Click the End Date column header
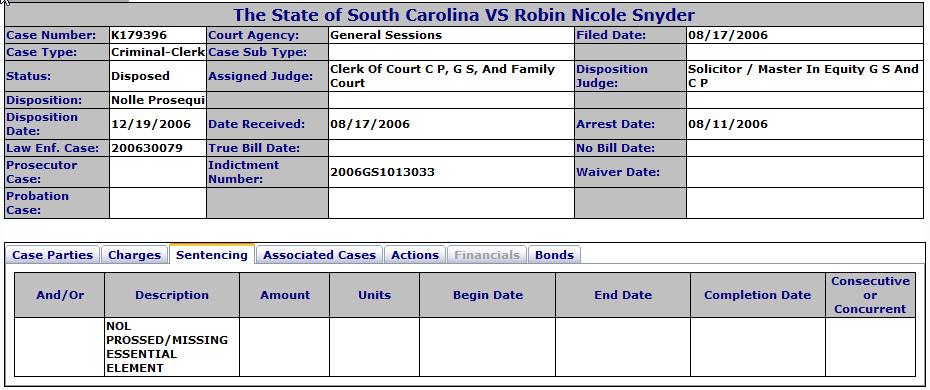The image size is (930, 390). pyautogui.click(x=623, y=295)
